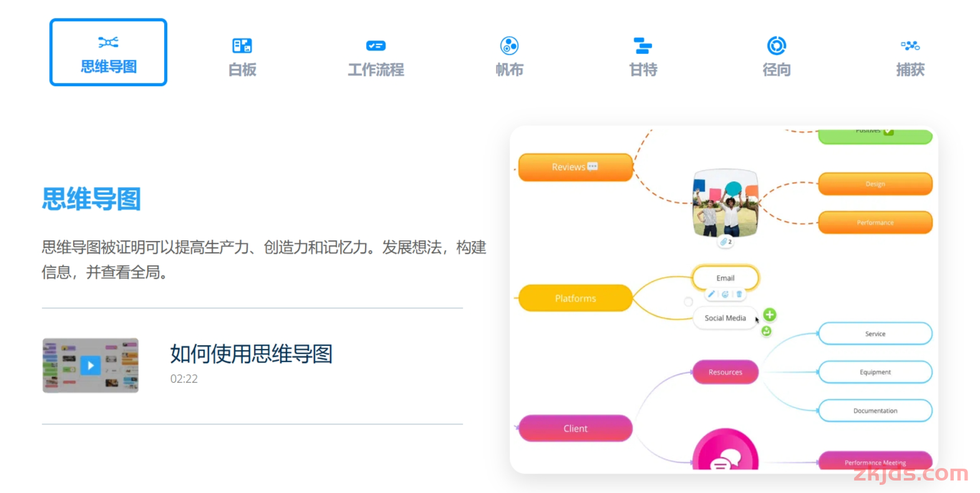Click the green plus add-node icon

click(770, 315)
